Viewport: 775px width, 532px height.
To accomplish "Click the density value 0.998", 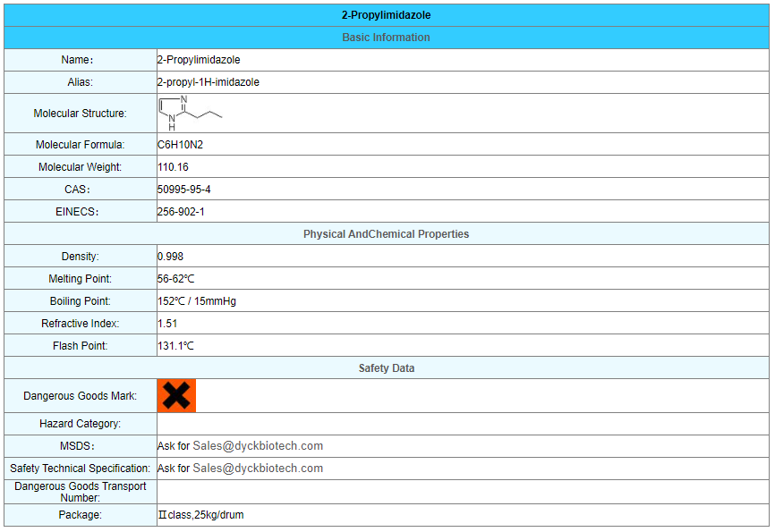I will pos(170,257).
